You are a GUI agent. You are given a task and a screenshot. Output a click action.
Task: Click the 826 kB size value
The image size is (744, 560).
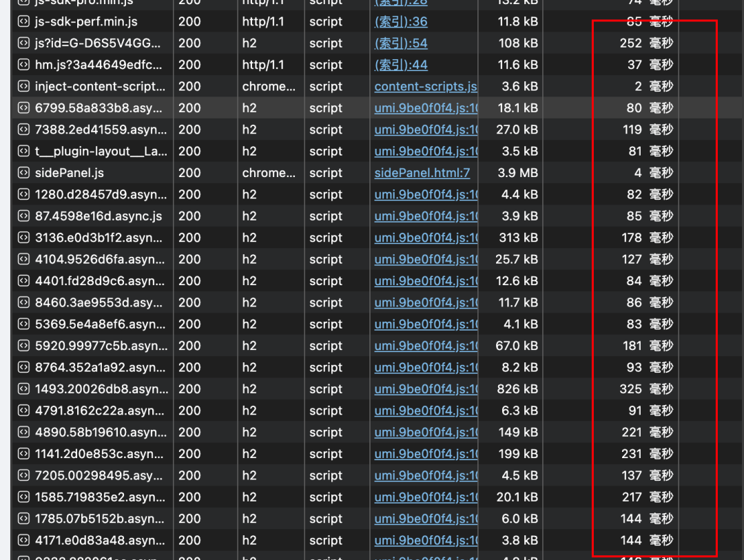point(517,388)
